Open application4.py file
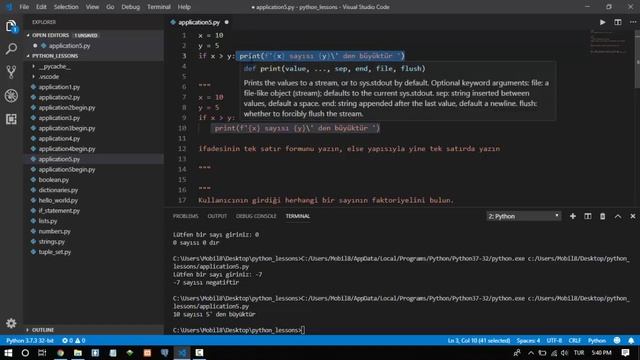 pos(59,138)
